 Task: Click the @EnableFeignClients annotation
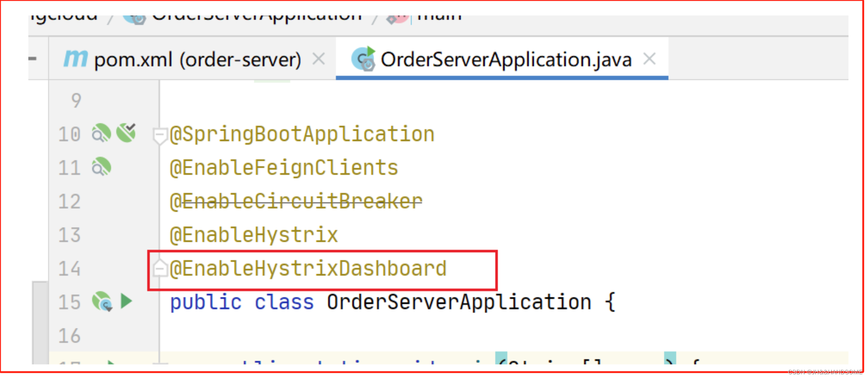click(x=284, y=168)
